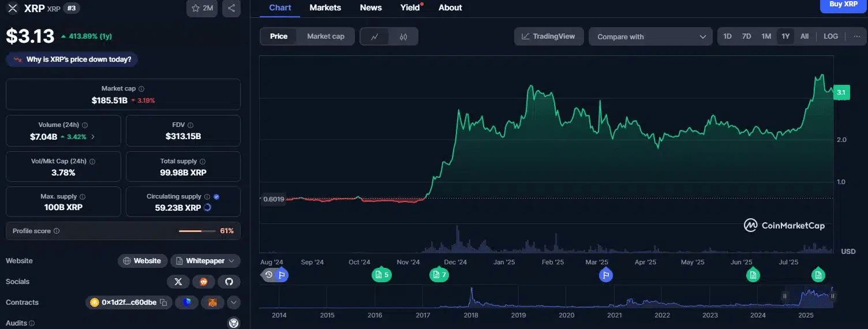868x329 pixels.
Task: Select line chart type
Action: (x=375, y=36)
